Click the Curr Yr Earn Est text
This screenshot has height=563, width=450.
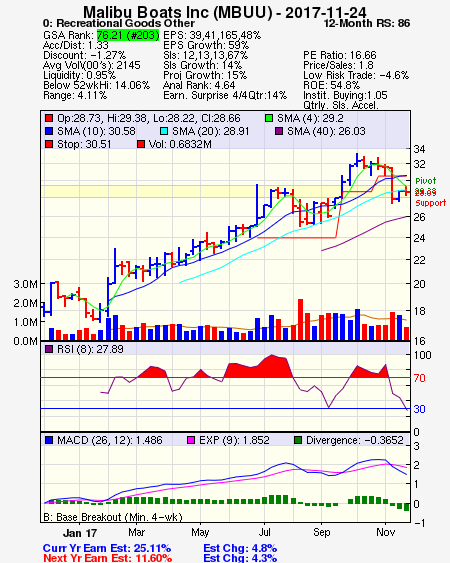point(107,548)
